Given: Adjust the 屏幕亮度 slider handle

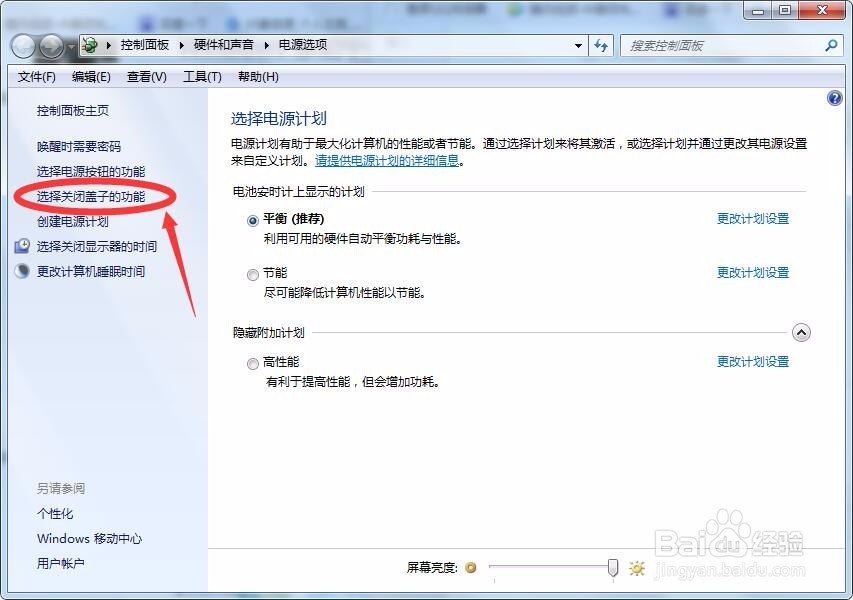Looking at the screenshot, I should [611, 567].
